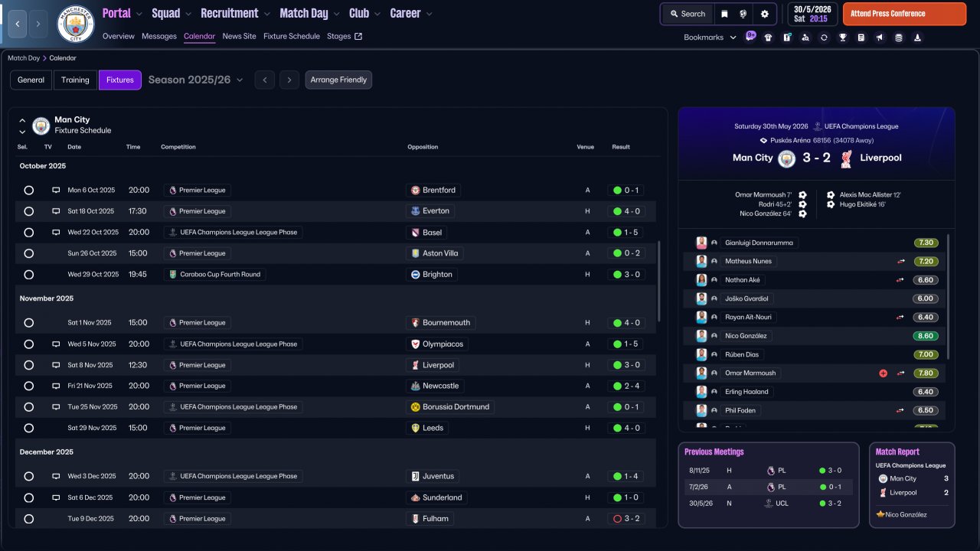The image size is (980, 551).
Task: Click the substitution arrows icon on Matheus Nunes row
Action: tap(901, 261)
